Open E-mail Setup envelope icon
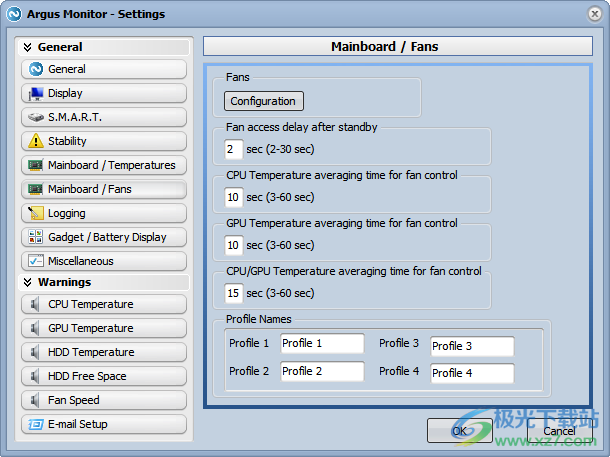 pos(36,424)
